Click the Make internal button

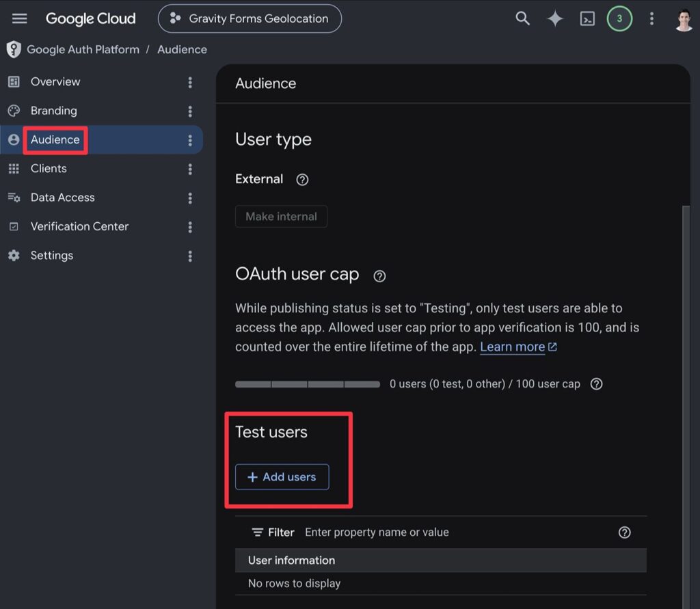[281, 217]
